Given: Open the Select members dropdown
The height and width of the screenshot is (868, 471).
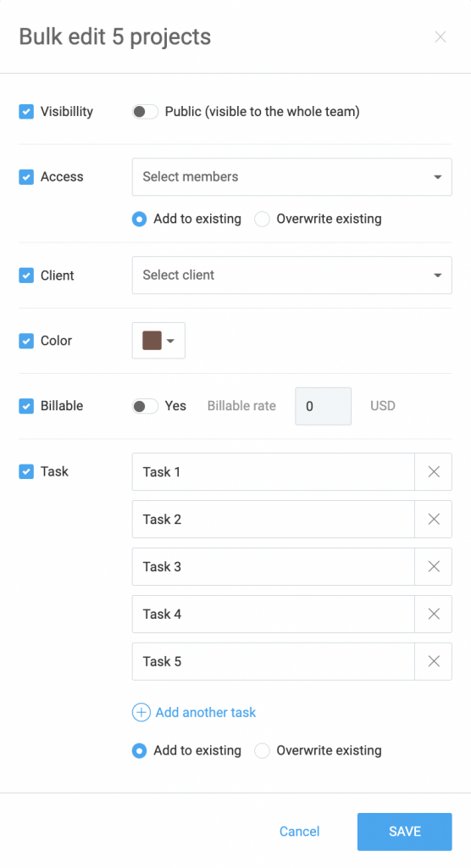Looking at the screenshot, I should (x=291, y=177).
